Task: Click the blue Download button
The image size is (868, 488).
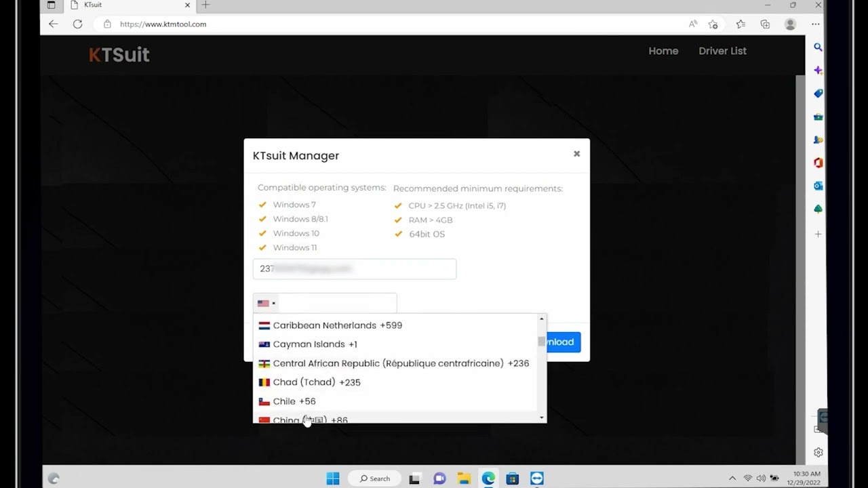Action: [563, 342]
